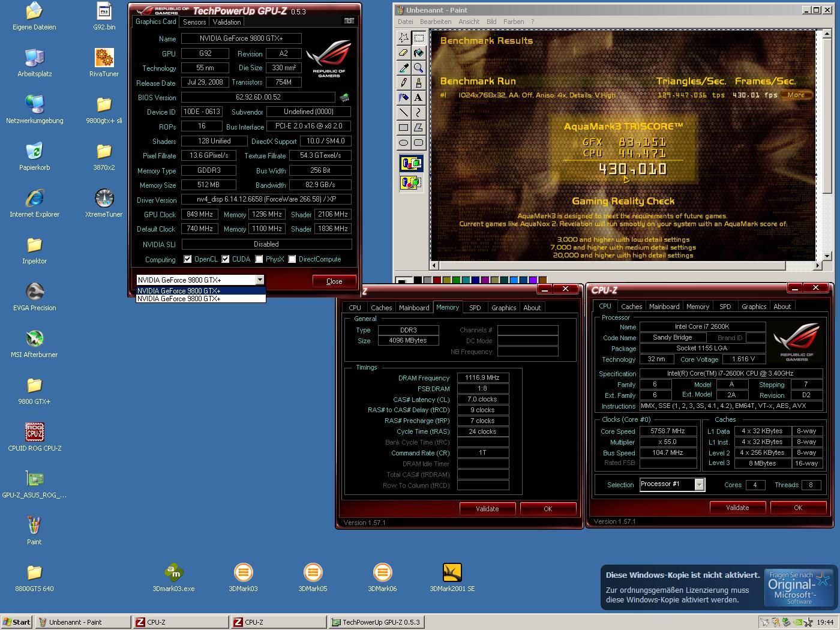Choose the opaque selection mode option in Paint
This screenshot has width=840, height=630.
pos(411,163)
